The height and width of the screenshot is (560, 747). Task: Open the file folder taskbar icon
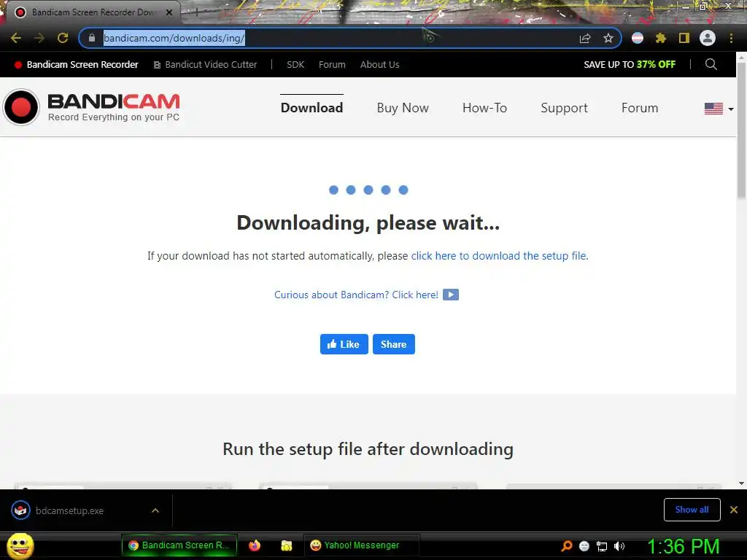286,545
